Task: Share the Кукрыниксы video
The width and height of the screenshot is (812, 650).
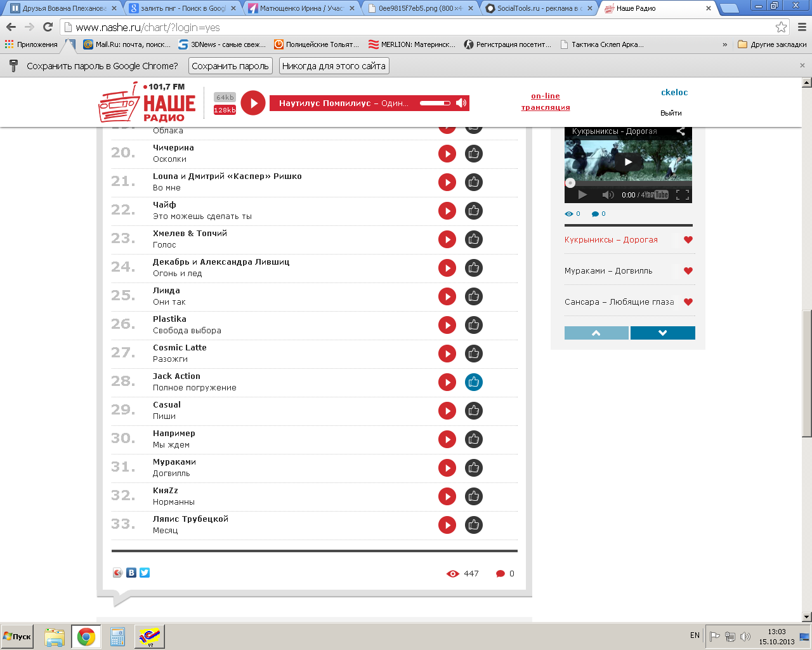Action: click(x=681, y=131)
